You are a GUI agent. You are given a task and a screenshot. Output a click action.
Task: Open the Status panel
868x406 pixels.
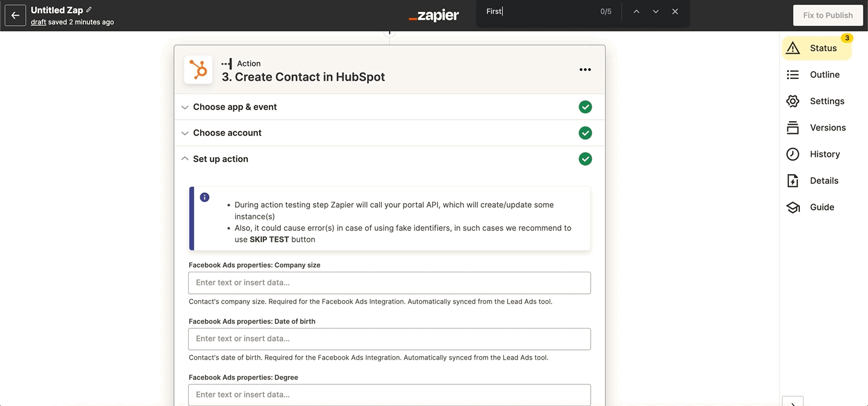[817, 48]
